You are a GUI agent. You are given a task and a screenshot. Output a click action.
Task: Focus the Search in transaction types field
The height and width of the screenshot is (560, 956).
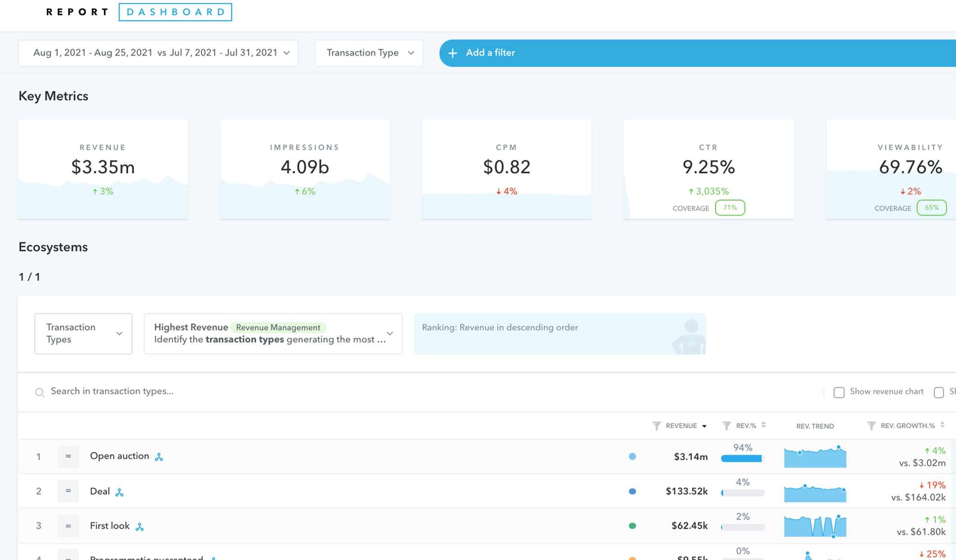tap(112, 391)
